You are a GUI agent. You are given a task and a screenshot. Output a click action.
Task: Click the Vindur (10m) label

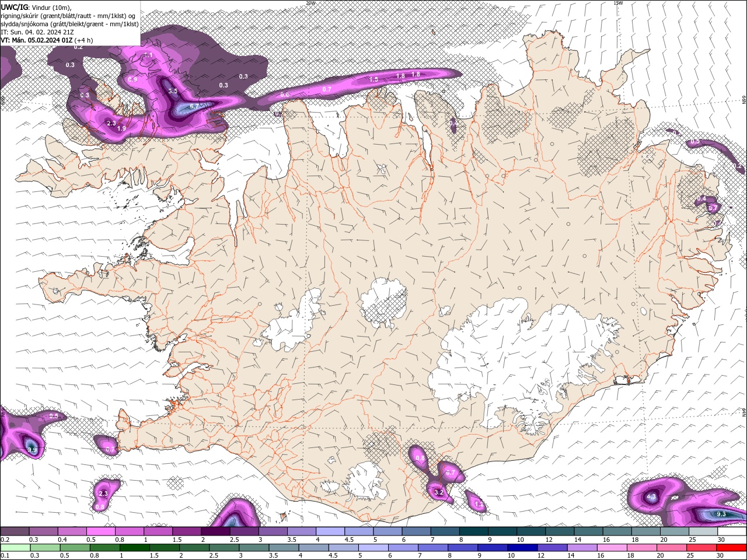52,7
